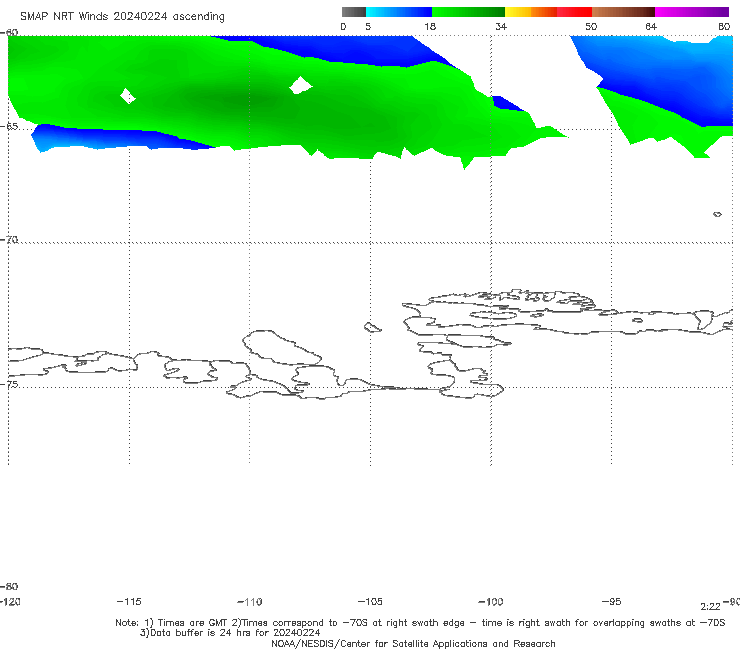The width and height of the screenshot is (740, 650).
Task: Click the green 18-34 knot colorbar segment
Action: [x=468, y=12]
